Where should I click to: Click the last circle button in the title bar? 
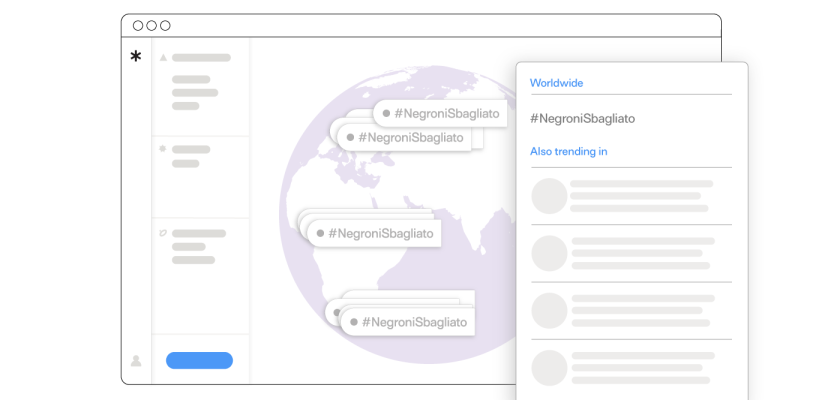165,26
